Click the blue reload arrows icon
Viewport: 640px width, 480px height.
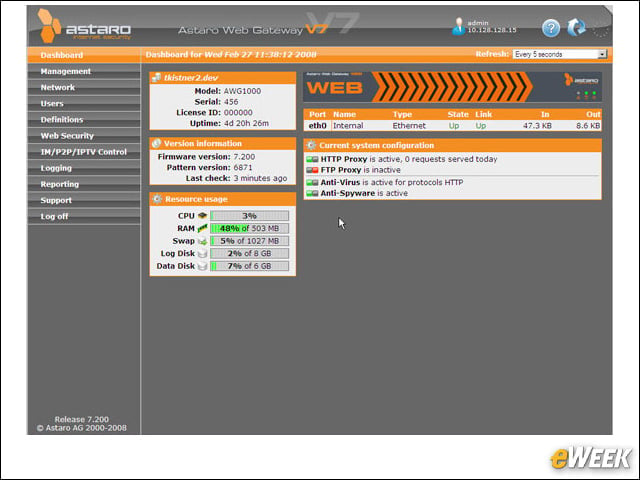(x=576, y=27)
